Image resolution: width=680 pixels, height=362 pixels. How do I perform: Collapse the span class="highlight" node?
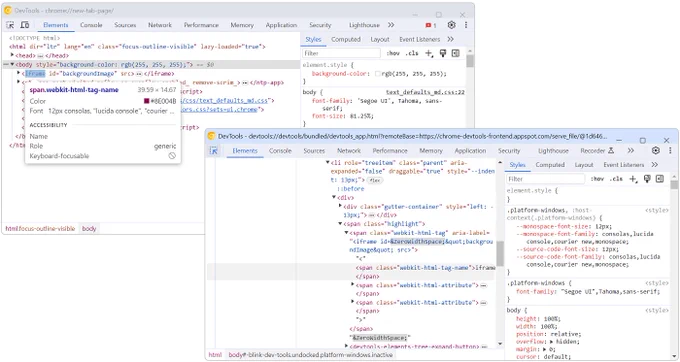coord(340,224)
